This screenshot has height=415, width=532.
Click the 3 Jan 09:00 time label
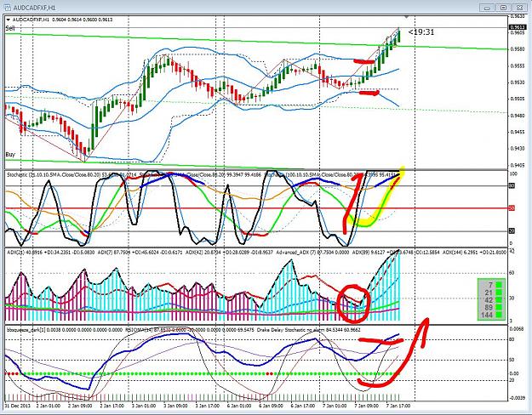coord(175,406)
